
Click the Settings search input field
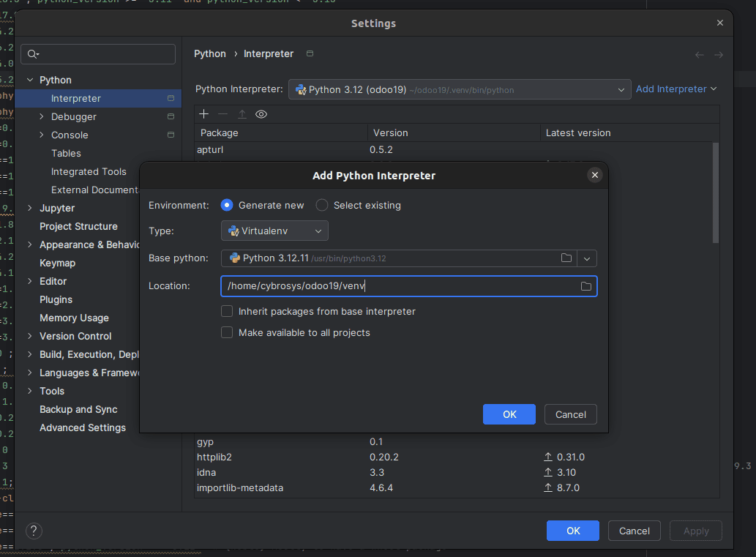click(98, 54)
